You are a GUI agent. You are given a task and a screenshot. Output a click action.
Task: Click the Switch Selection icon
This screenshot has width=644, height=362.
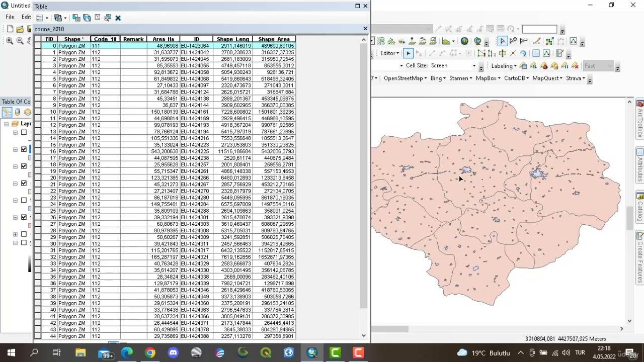87,18
